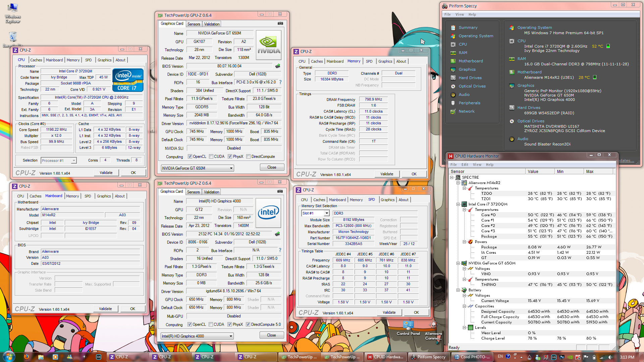Open View menu in Piriform Speccy
Image resolution: width=644 pixels, height=362 pixels.
pos(460,14)
